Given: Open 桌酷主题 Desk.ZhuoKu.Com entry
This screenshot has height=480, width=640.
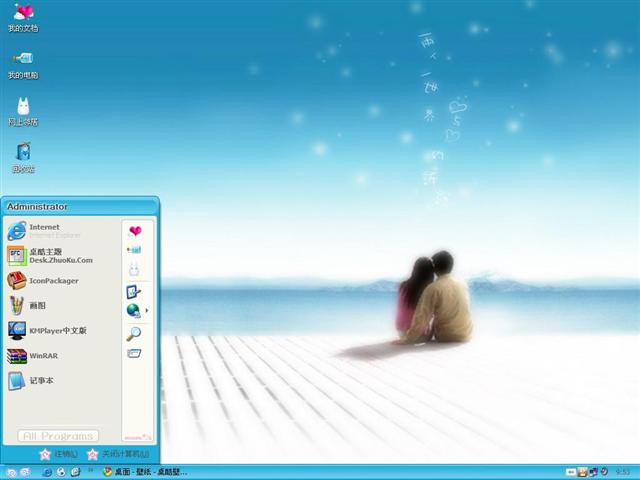Looking at the screenshot, I should pos(62,256).
